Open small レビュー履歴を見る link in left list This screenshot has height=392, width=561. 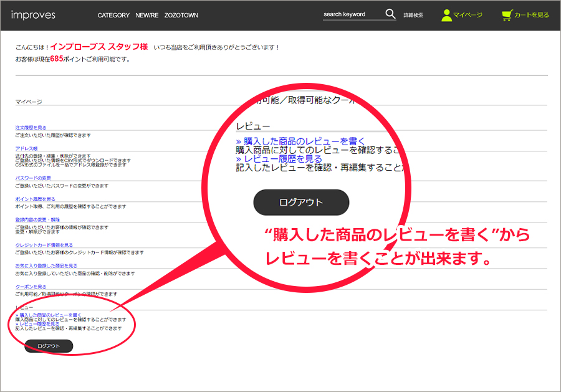(x=37, y=323)
